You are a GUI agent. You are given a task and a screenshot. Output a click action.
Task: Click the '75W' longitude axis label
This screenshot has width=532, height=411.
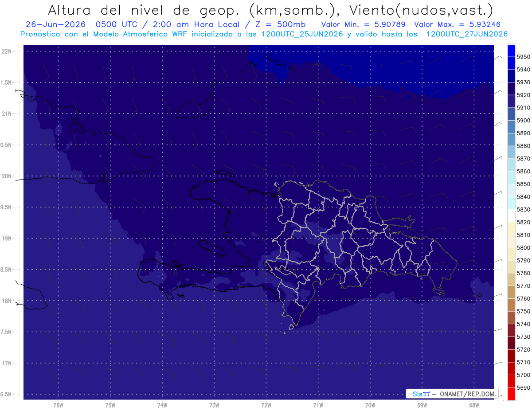[110, 405]
